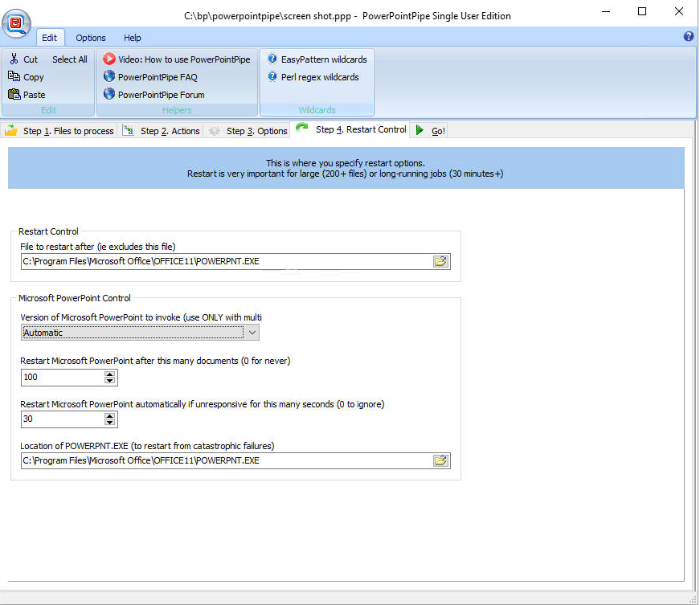Image resolution: width=700 pixels, height=605 pixels.
Task: Click the green Restart Control arrow icon
Action: [x=302, y=129]
